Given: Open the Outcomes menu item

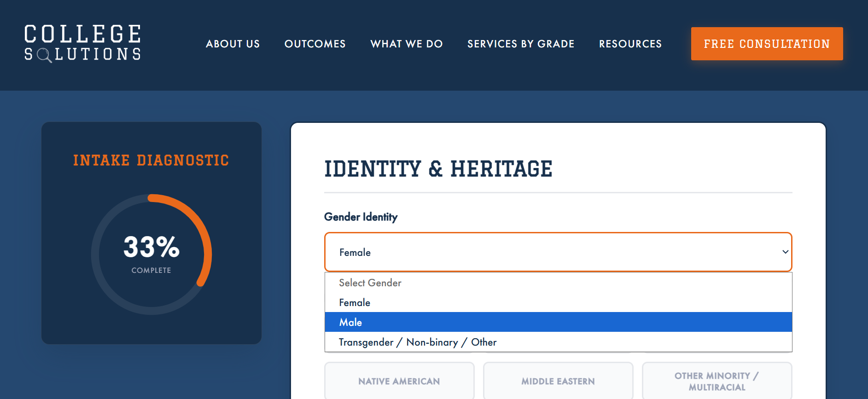Looking at the screenshot, I should click(315, 44).
